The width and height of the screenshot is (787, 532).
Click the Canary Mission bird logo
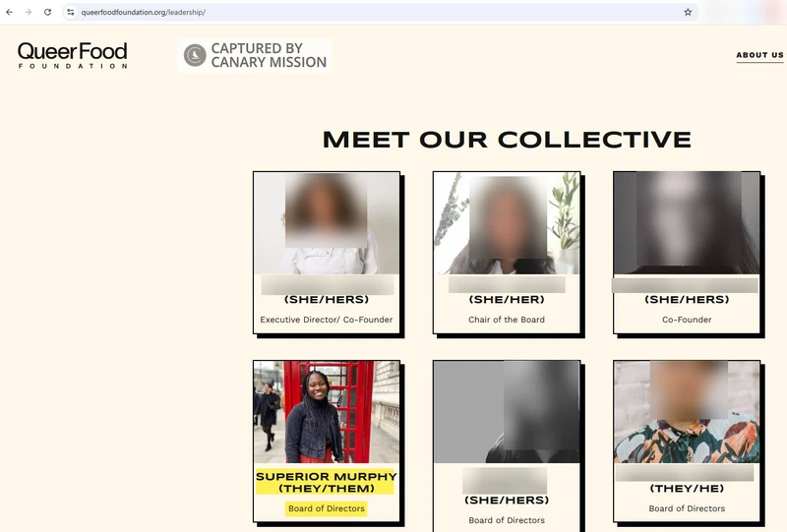coord(195,55)
